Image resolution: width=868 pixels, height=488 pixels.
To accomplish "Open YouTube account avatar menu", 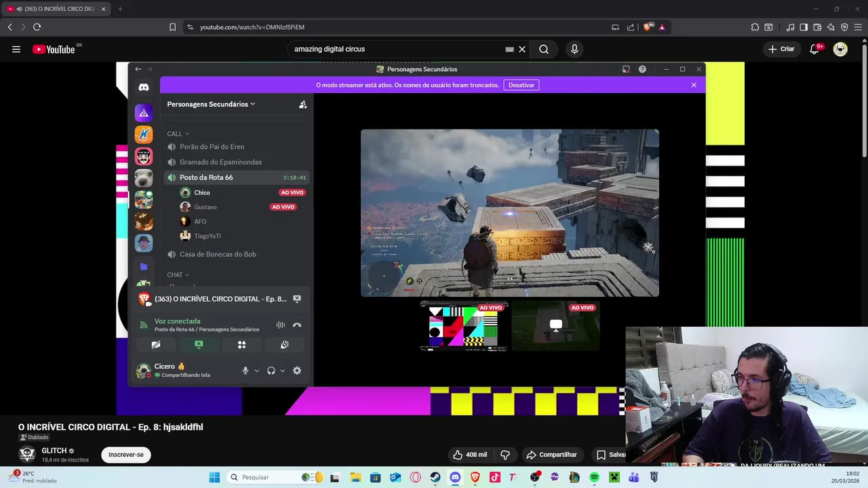I will [840, 49].
